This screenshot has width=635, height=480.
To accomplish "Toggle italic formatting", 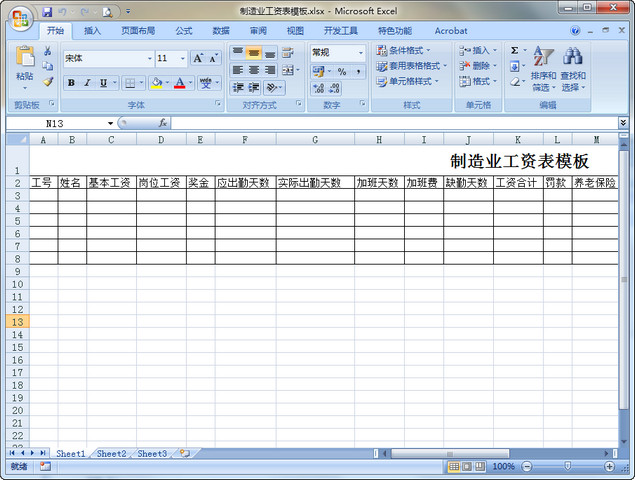I will click(x=87, y=83).
